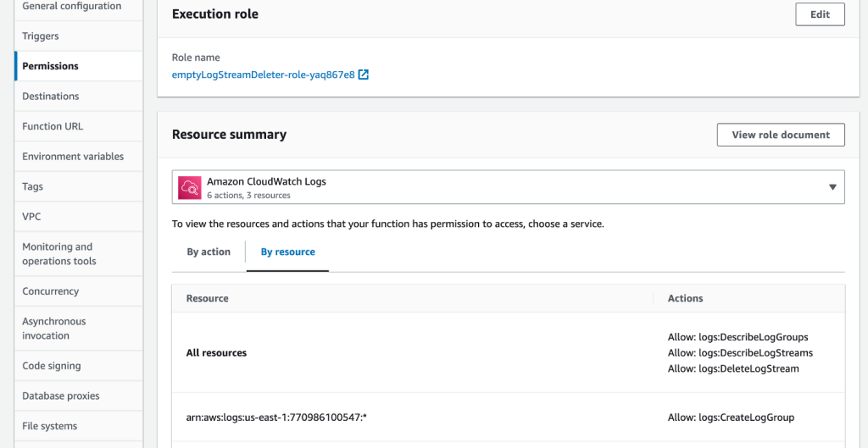Open VPC configuration
Image resolution: width=868 pixels, height=448 pixels.
click(31, 217)
